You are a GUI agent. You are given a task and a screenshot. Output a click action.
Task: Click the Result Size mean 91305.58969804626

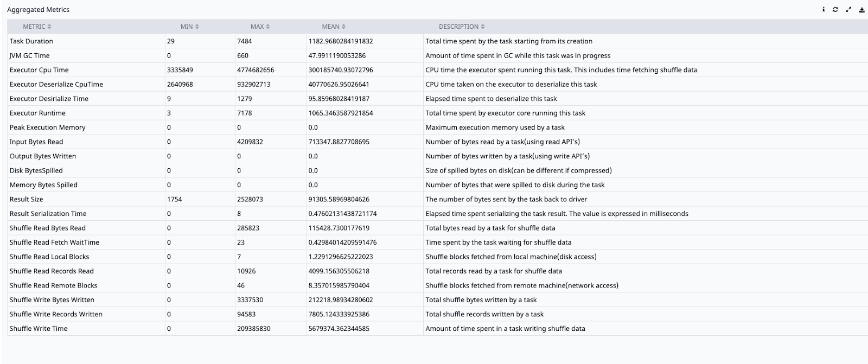tap(339, 199)
